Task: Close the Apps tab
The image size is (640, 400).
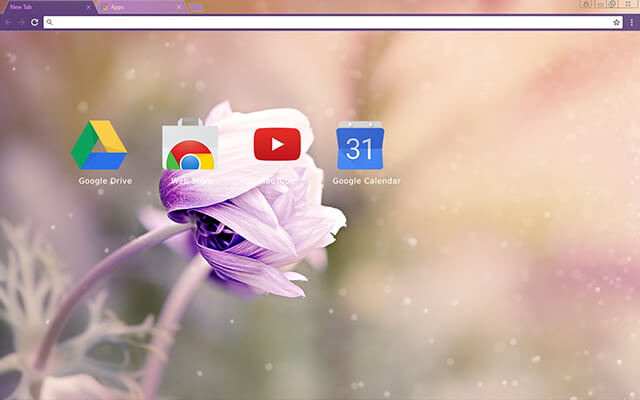Action: (179, 7)
